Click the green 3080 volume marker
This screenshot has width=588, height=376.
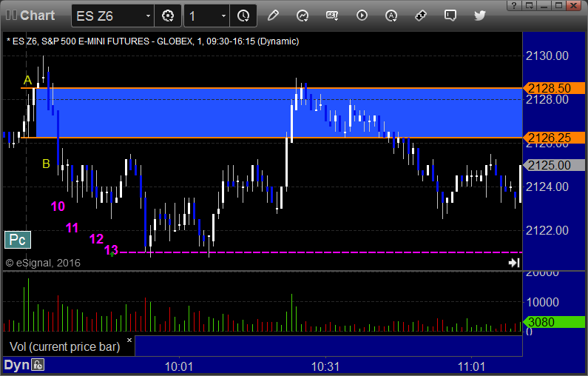554,322
